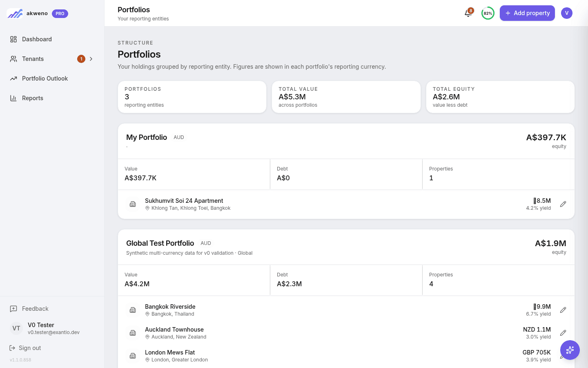588x368 pixels.
Task: Open the AI assistant sparkle button
Action: tap(570, 350)
